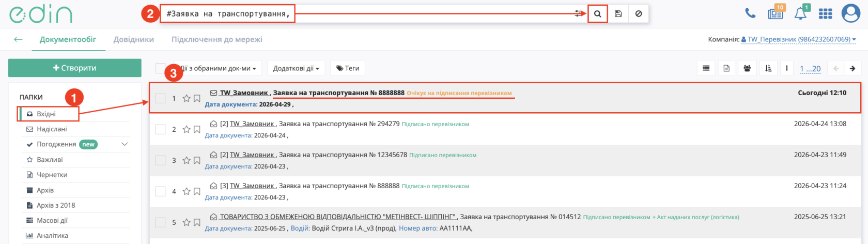Bookmark document № 294279
Image resolution: width=868 pixels, height=244 pixels.
tap(197, 129)
